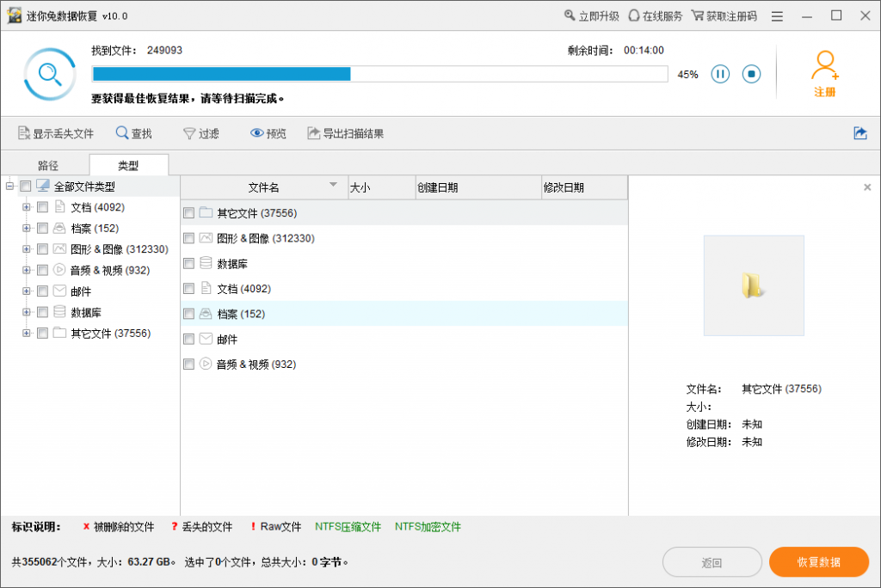This screenshot has height=588, width=881.
Task: Select the 文档 (4092) list row
Action: point(404,289)
